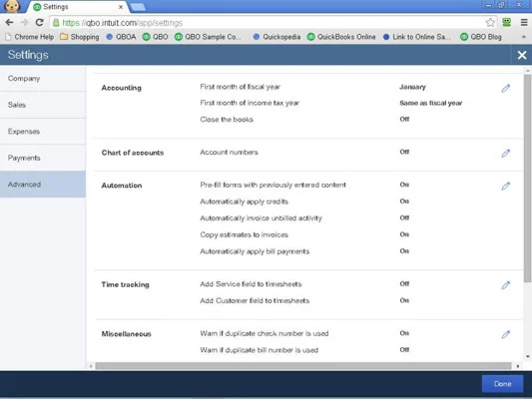Click Account numbers setting
This screenshot has height=399, width=532.
pos(229,152)
